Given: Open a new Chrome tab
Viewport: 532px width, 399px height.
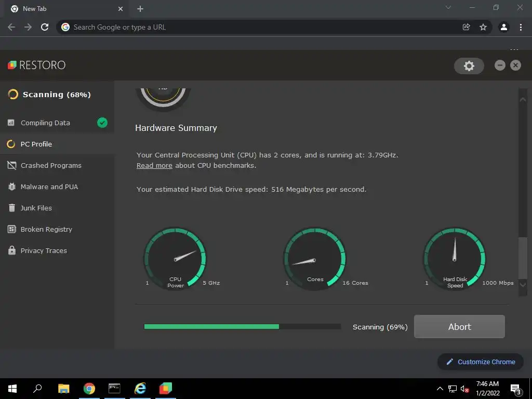Looking at the screenshot, I should [x=140, y=9].
